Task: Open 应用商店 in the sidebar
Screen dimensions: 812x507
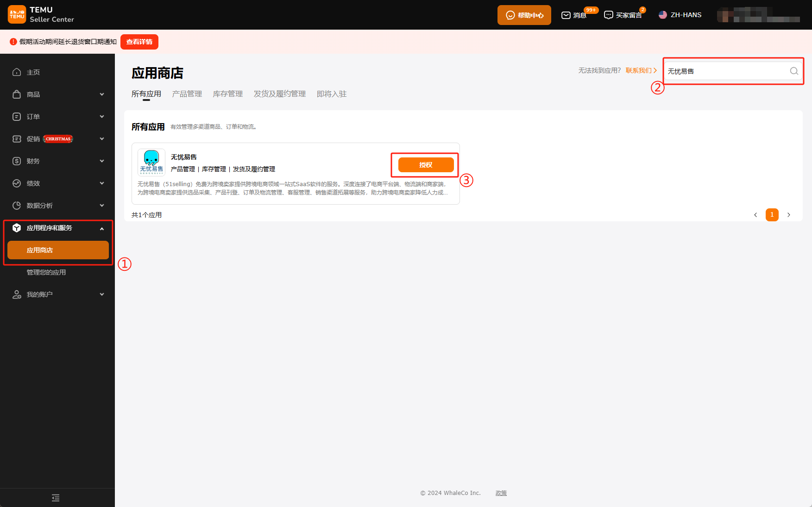Action: (x=58, y=250)
